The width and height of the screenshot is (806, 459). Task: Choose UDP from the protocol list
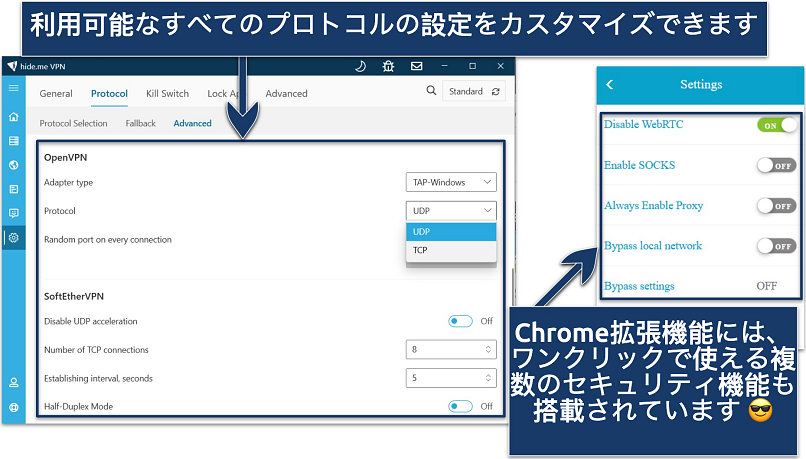(x=451, y=232)
